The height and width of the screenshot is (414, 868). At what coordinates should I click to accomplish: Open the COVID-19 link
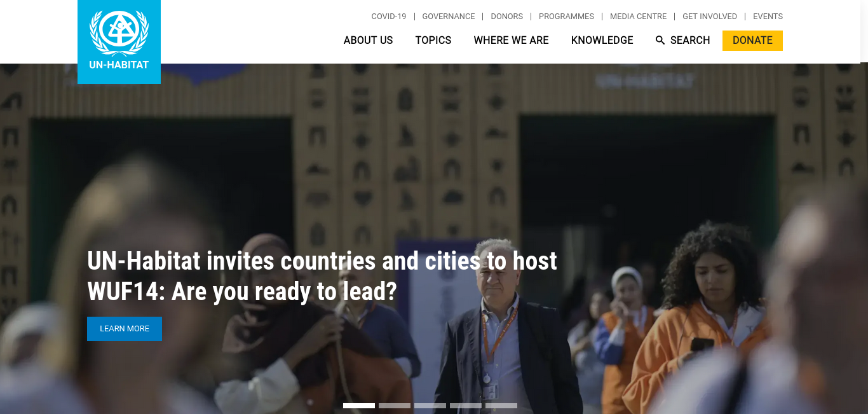389,17
